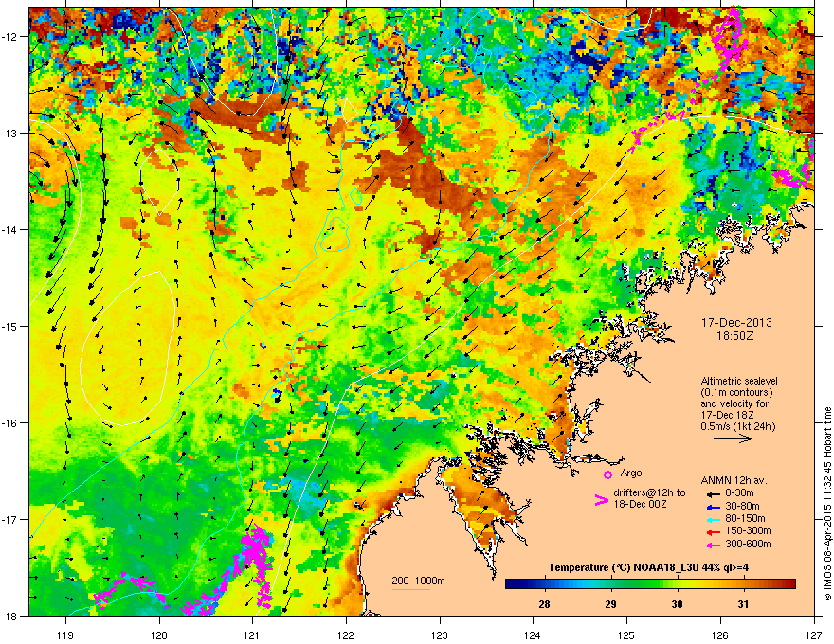Click the '17-Dec-2013' date label

[x=736, y=323]
